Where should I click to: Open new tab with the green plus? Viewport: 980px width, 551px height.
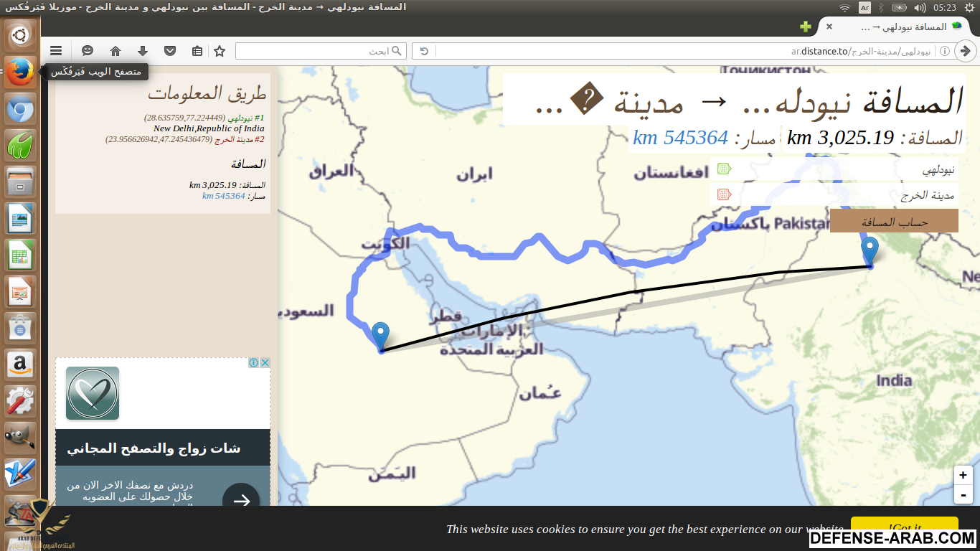tap(806, 27)
